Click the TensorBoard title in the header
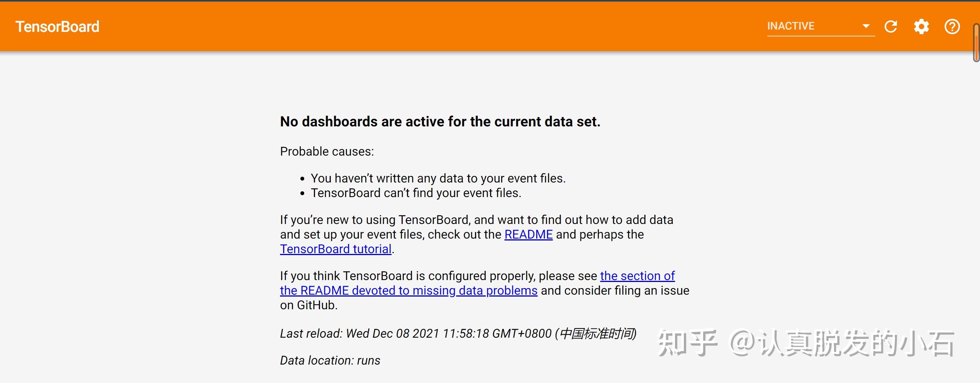Image resolution: width=980 pixels, height=383 pixels. pyautogui.click(x=57, y=27)
